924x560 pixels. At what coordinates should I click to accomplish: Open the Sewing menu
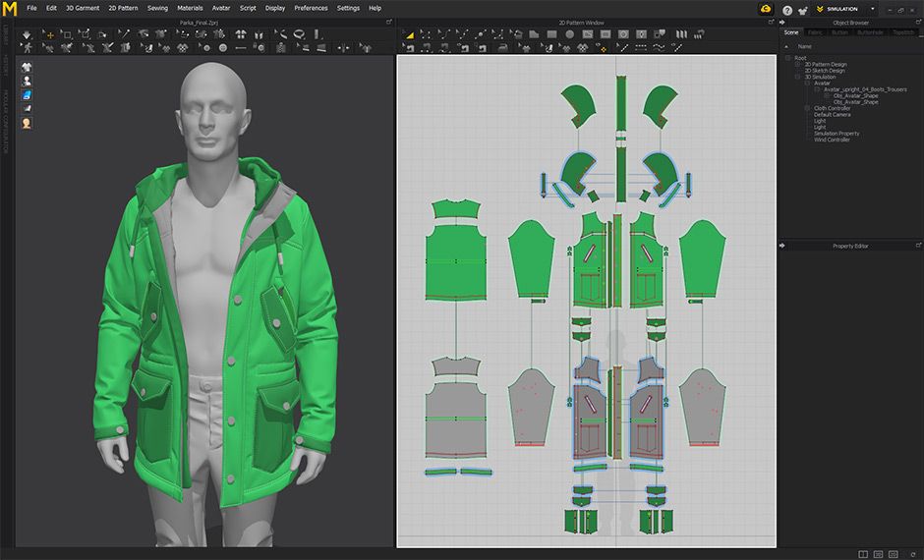coord(157,8)
